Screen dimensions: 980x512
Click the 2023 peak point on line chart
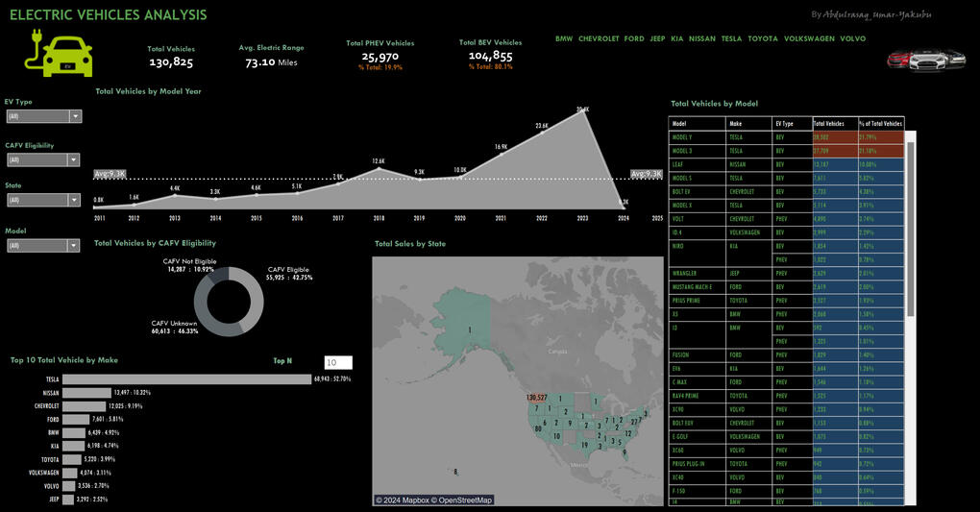[582, 110]
